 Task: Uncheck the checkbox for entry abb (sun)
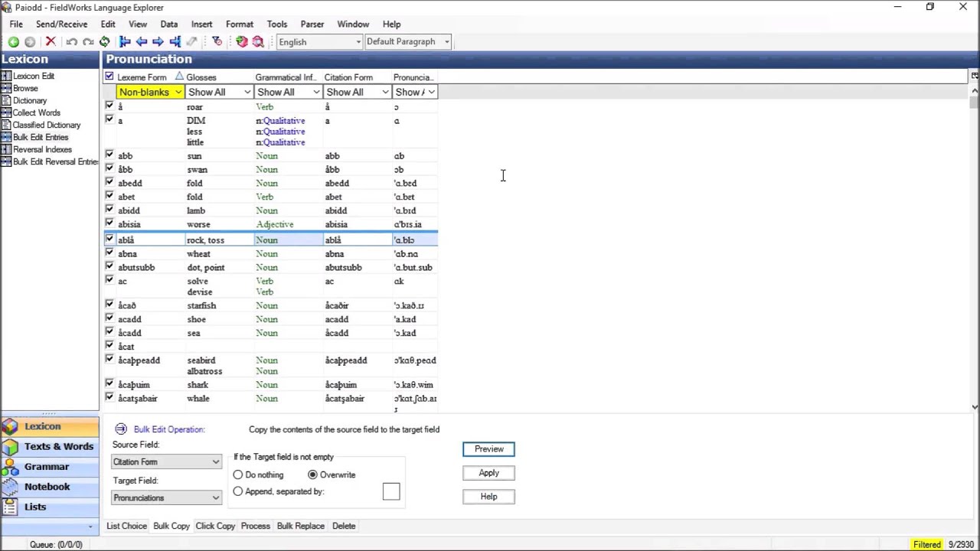pos(109,155)
